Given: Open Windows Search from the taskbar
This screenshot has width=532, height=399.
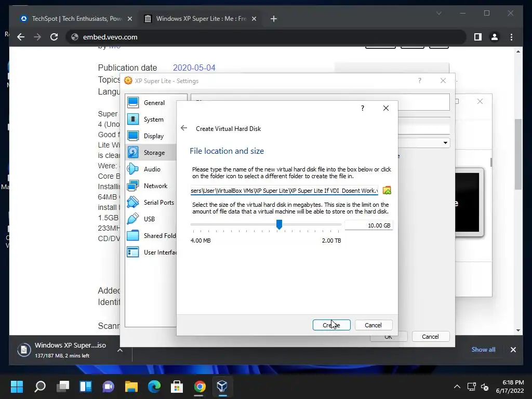Looking at the screenshot, I should (x=40, y=386).
